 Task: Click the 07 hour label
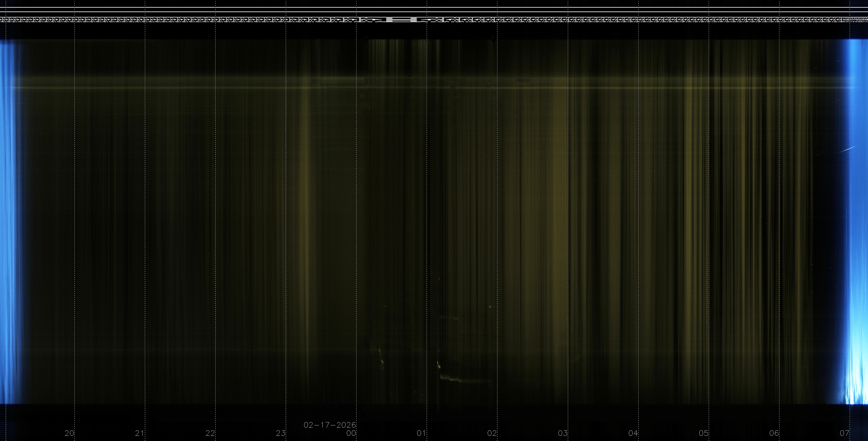point(844,433)
